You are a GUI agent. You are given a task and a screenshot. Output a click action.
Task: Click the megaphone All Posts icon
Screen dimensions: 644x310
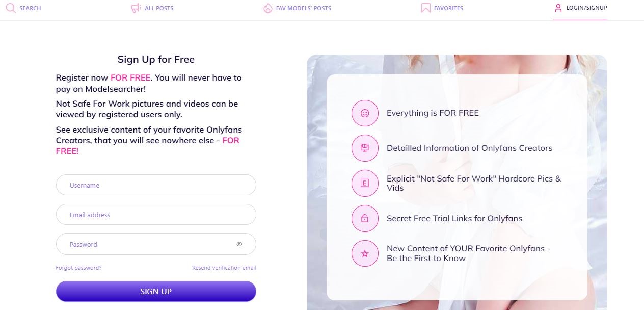click(x=136, y=8)
